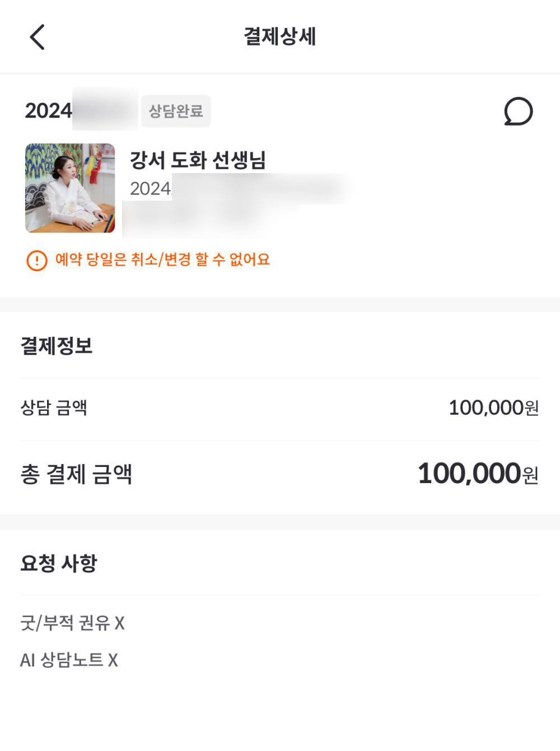Tap the 총 결제 금액 label
560x751 pixels.
coord(76,474)
